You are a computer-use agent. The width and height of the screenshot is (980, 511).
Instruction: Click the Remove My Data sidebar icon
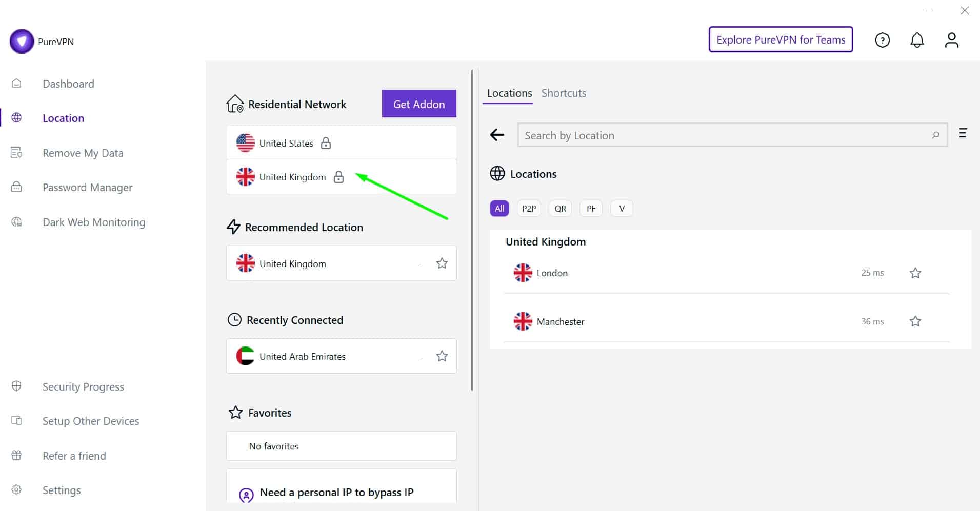click(16, 153)
